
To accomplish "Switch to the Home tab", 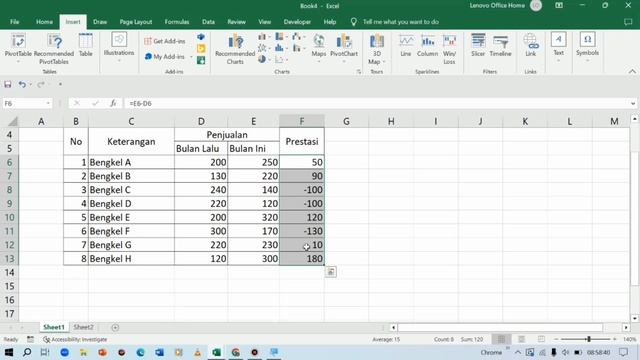I will click(44, 22).
